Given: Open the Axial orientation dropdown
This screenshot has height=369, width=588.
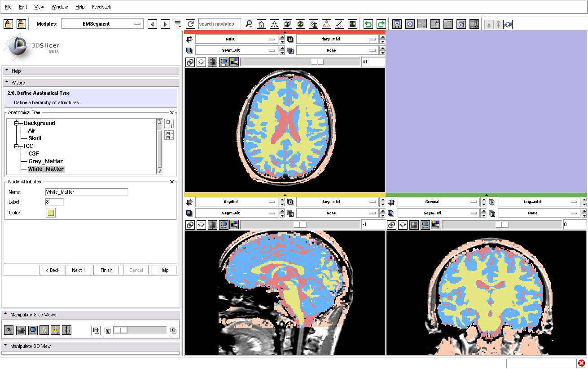Looking at the screenshot, I should (x=237, y=40).
